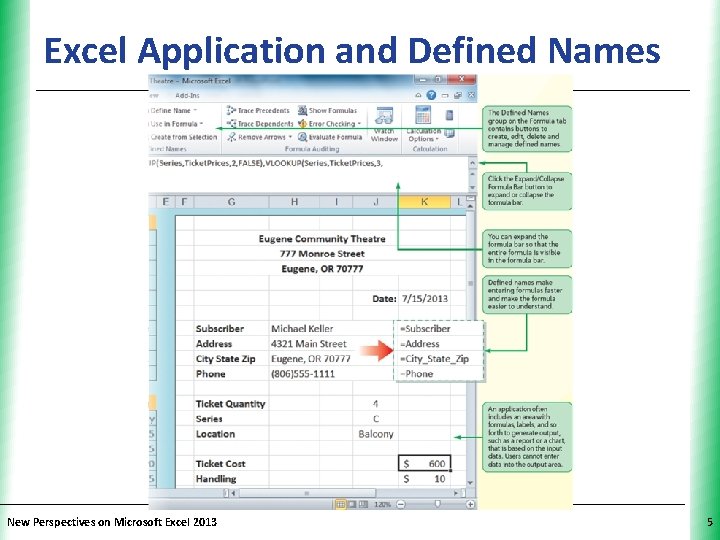720x540 pixels.
Task: Select the Ticket Quantity label cell
Action: (231, 404)
